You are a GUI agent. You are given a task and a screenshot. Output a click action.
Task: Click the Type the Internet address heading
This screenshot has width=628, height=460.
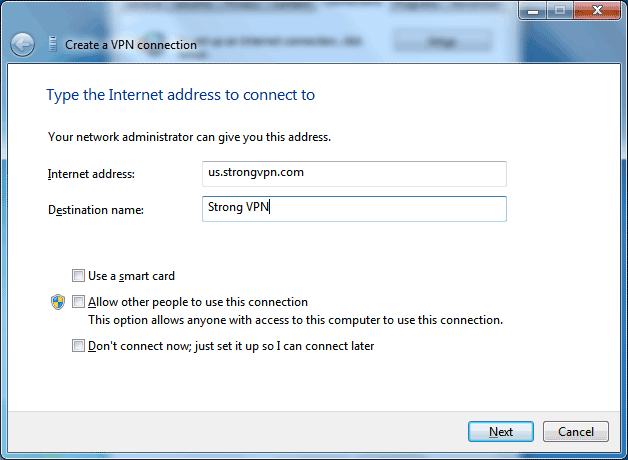(x=181, y=95)
